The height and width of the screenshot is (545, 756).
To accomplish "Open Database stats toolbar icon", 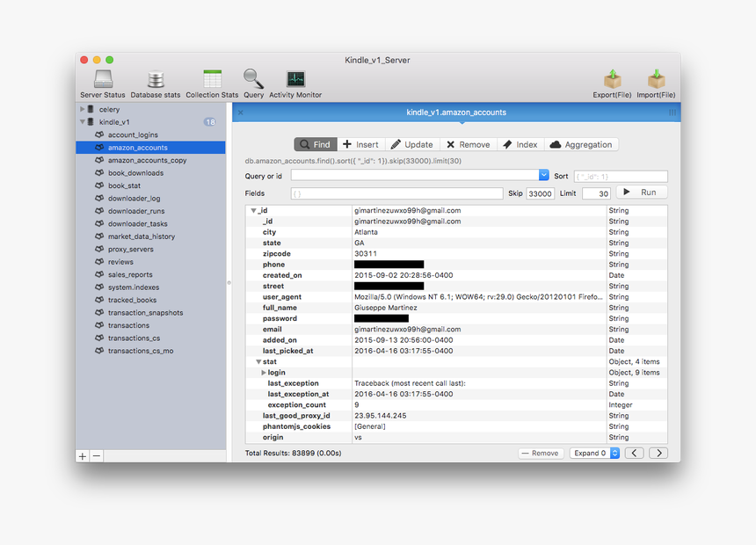I will 156,79.
